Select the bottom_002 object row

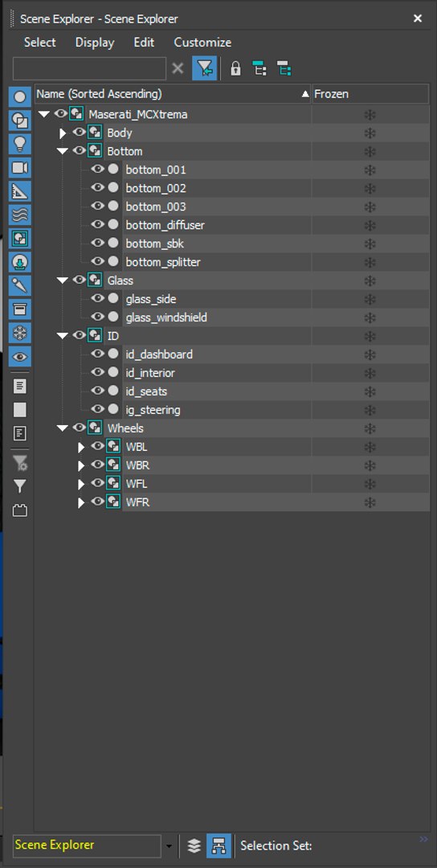click(156, 188)
